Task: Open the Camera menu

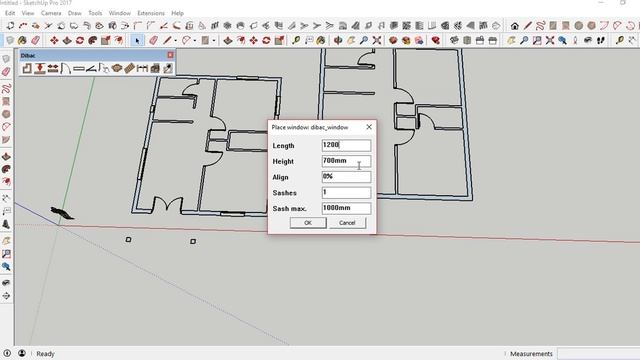Action: 51,13
